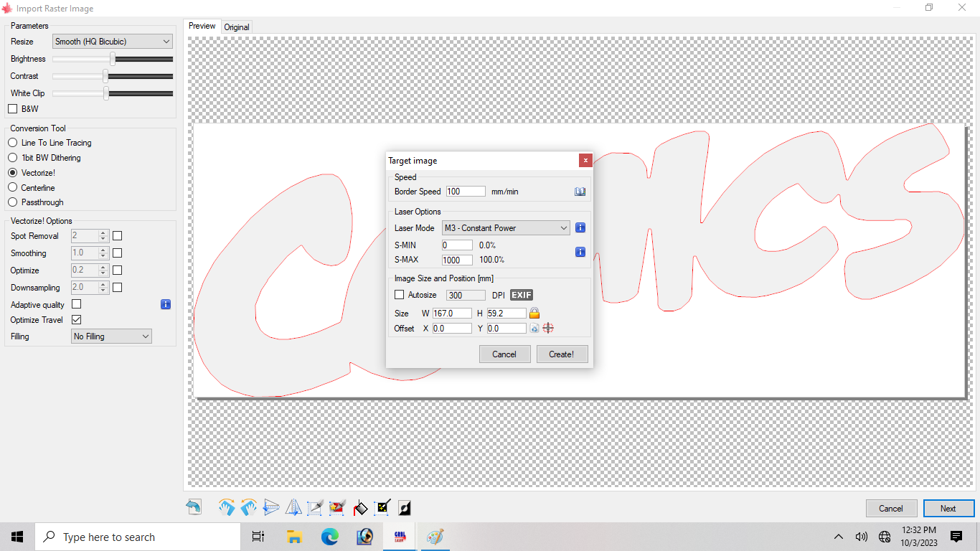Click Cancel beside the Next button

pyautogui.click(x=891, y=508)
